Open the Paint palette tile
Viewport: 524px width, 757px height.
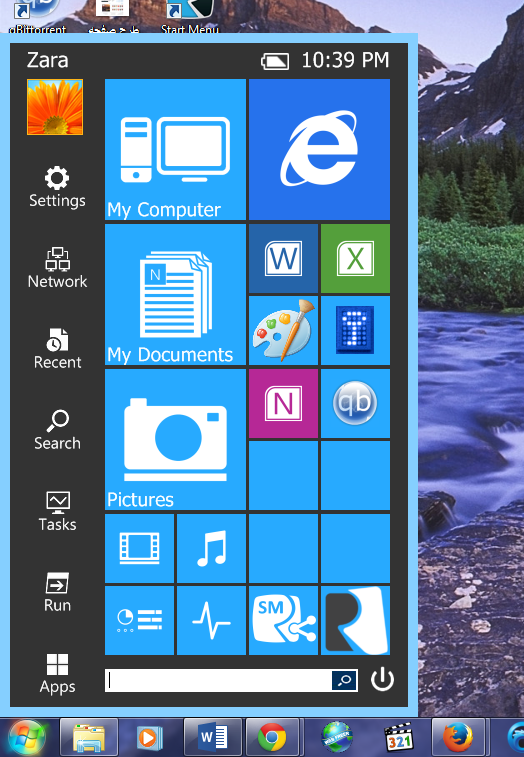pos(283,331)
